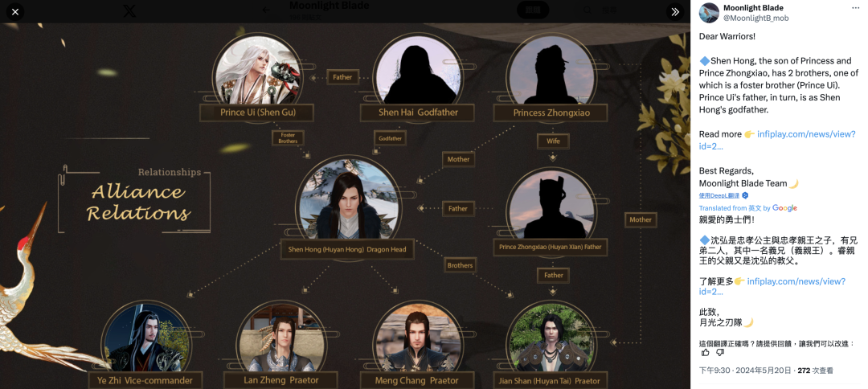Click the DeepL badge icon beside translate link
The image size is (868, 389).
(x=745, y=195)
